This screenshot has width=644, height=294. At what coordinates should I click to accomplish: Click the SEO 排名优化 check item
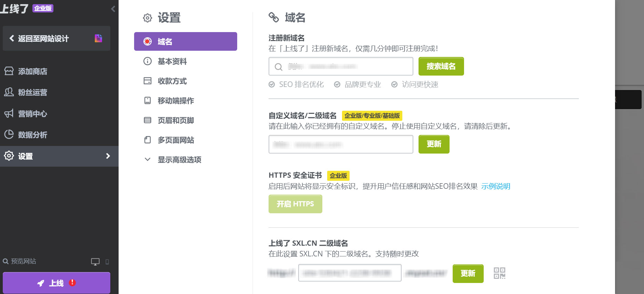click(x=296, y=85)
